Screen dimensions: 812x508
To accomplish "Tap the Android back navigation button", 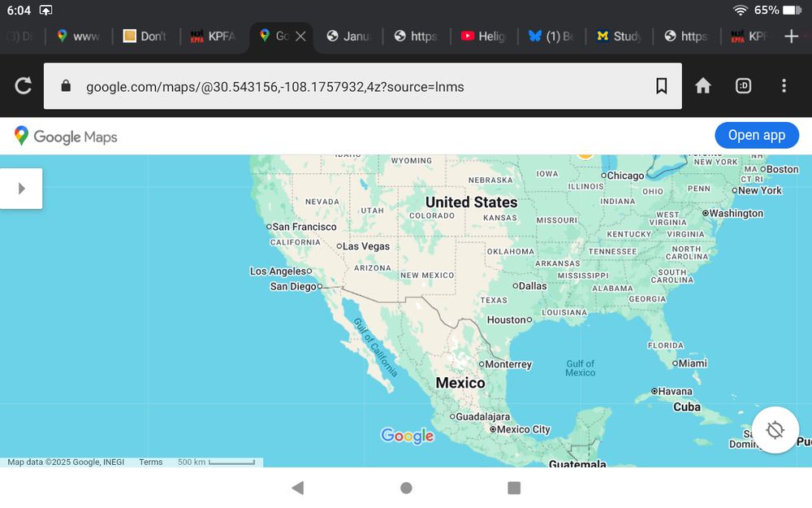I will point(298,488).
